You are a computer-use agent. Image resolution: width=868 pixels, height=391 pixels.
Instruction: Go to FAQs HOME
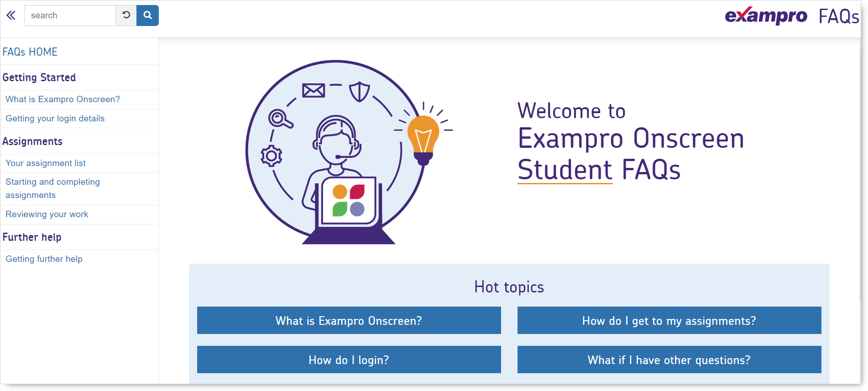click(x=30, y=52)
